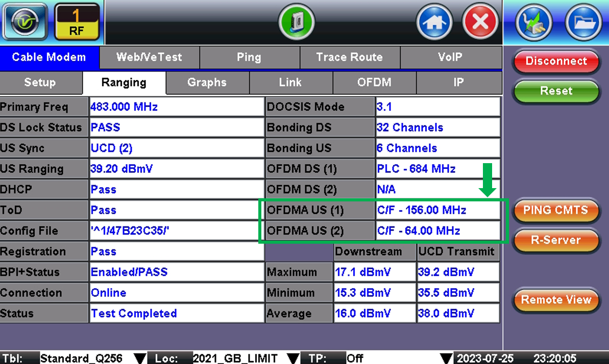Viewport: 609px width, 364px height.
Task: Return home using the Home icon
Action: (433, 21)
